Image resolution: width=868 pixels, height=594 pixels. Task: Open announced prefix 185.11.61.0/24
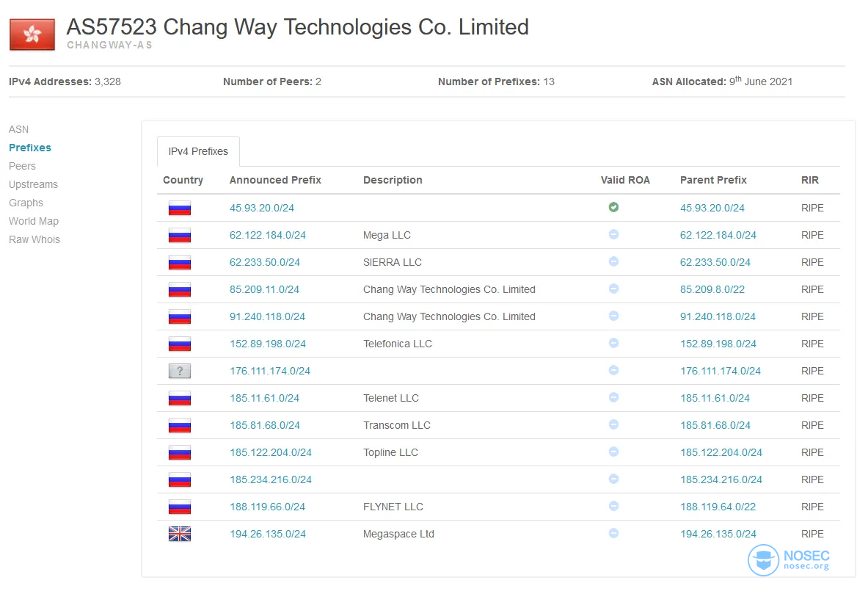pyautogui.click(x=265, y=398)
